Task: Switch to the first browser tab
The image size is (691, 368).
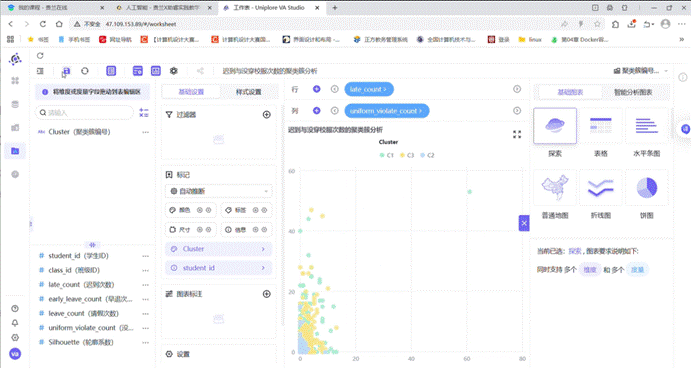Action: coord(56,8)
